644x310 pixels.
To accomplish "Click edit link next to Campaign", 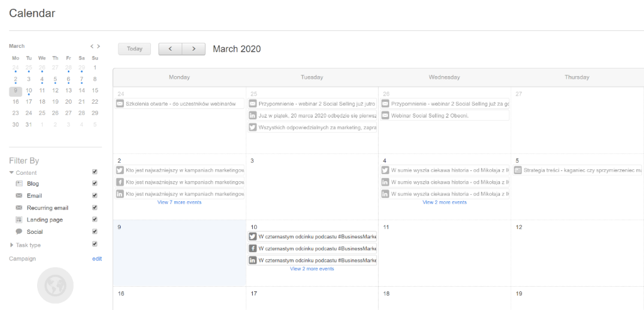I will (x=97, y=258).
